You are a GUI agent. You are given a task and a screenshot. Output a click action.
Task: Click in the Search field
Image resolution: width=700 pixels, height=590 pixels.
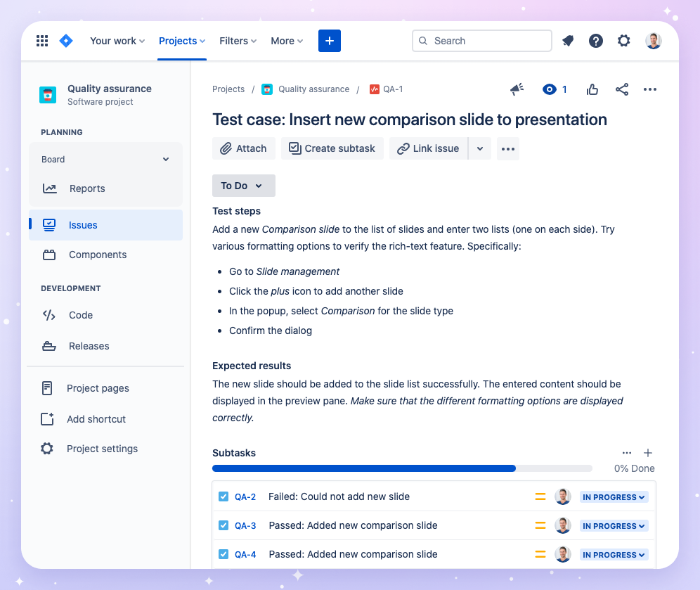pyautogui.click(x=482, y=41)
